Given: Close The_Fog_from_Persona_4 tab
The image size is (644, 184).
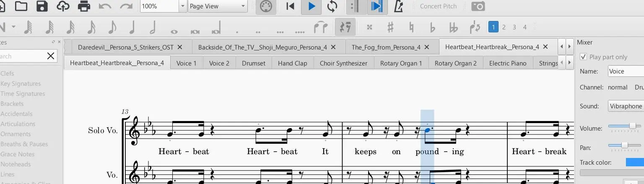Looking at the screenshot, I should point(427,47).
